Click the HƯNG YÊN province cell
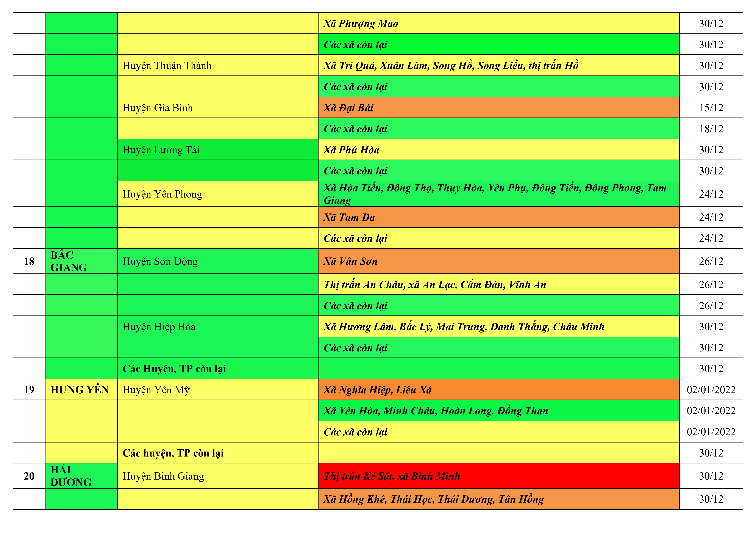756x535 pixels. point(81,390)
